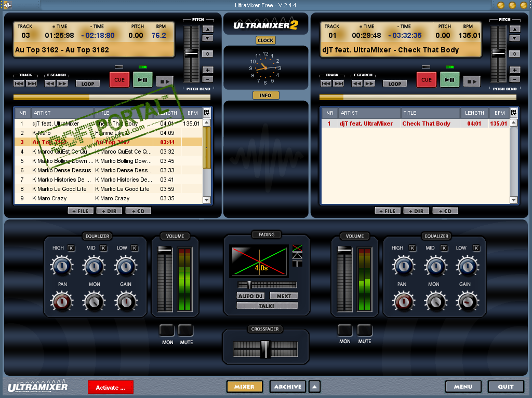532x398 pixels.
Task: Enable AUTO DJ mode
Action: point(250,296)
